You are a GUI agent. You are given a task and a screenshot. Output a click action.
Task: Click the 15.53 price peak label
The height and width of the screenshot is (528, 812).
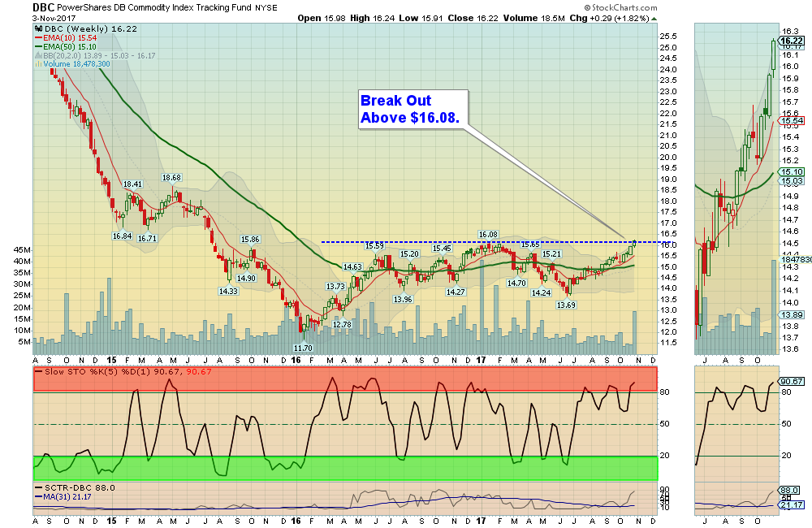pos(374,245)
